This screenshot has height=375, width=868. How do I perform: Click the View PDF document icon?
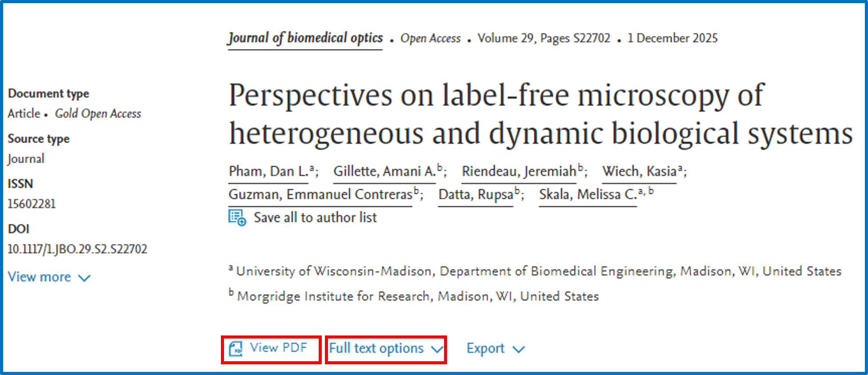236,349
